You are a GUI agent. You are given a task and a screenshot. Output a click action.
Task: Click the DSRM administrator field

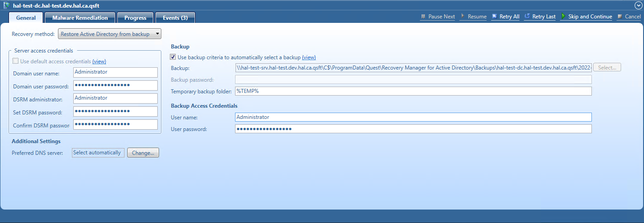(115, 98)
